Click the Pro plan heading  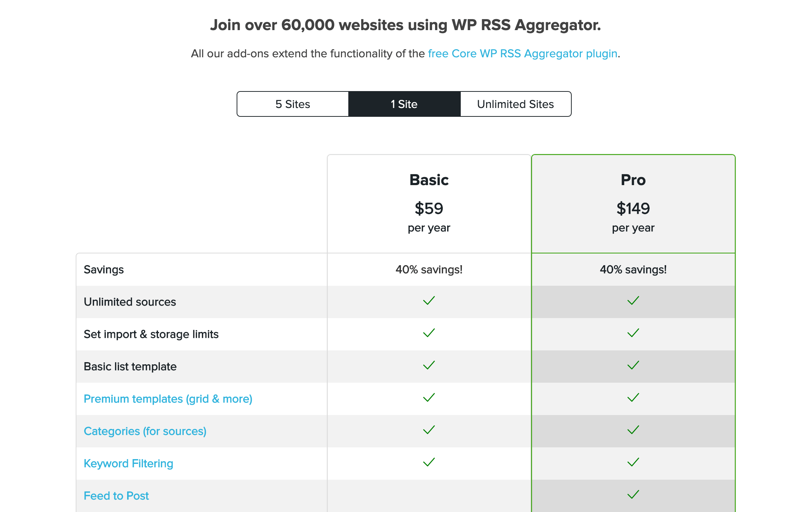633,180
